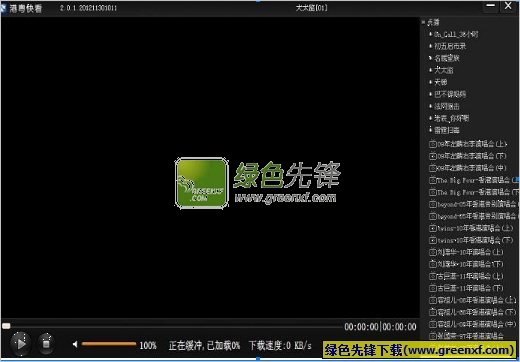Click TV icon of first The Big Four concert

pos(433,180)
